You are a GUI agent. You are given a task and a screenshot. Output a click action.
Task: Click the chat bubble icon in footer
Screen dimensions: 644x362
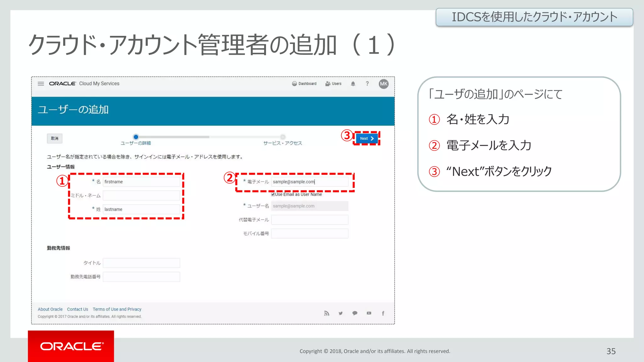[x=355, y=313]
